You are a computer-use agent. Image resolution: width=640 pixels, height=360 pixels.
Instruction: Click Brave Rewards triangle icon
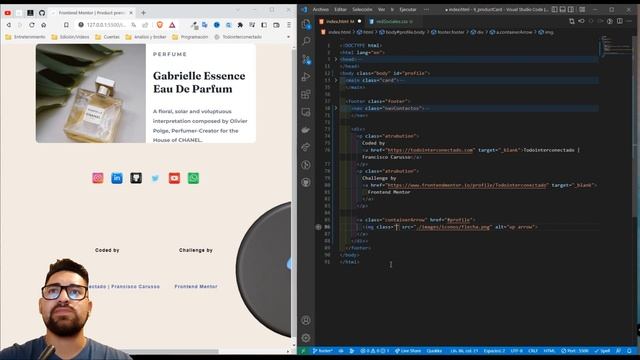(x=172, y=25)
